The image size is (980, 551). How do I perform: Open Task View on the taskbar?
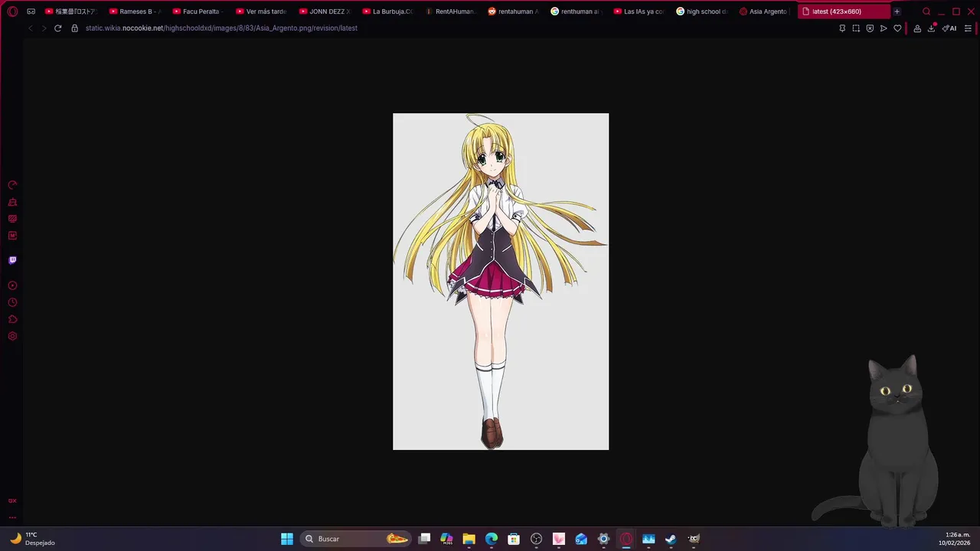(x=424, y=539)
